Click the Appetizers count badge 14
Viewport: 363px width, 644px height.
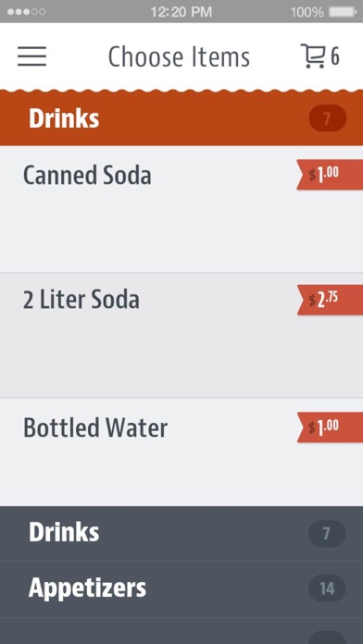(327, 588)
